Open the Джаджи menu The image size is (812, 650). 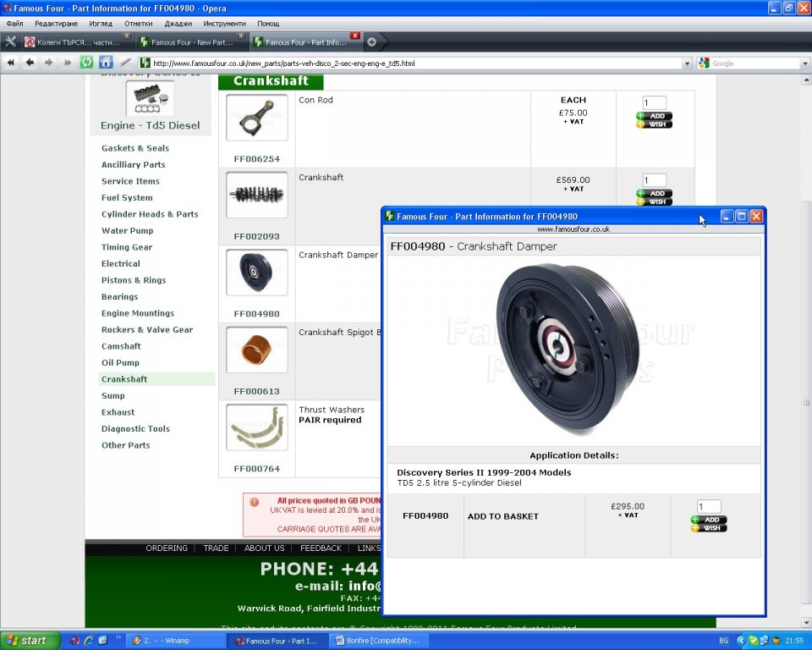(x=178, y=24)
